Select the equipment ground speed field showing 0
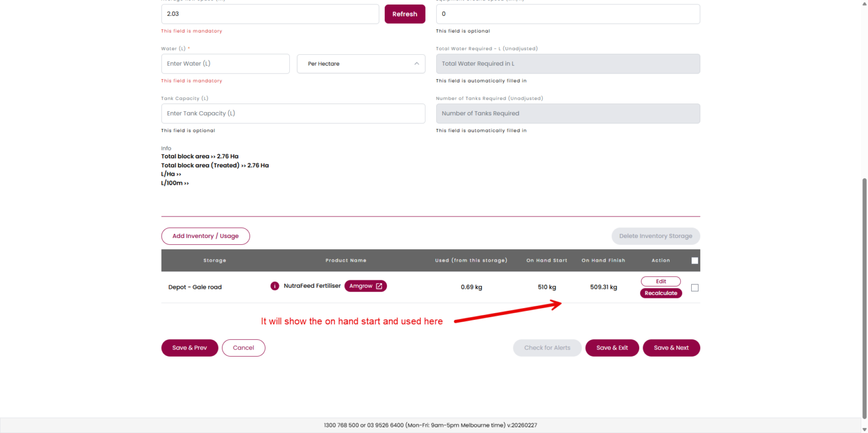Viewport: 868px width, 433px height. tap(567, 14)
